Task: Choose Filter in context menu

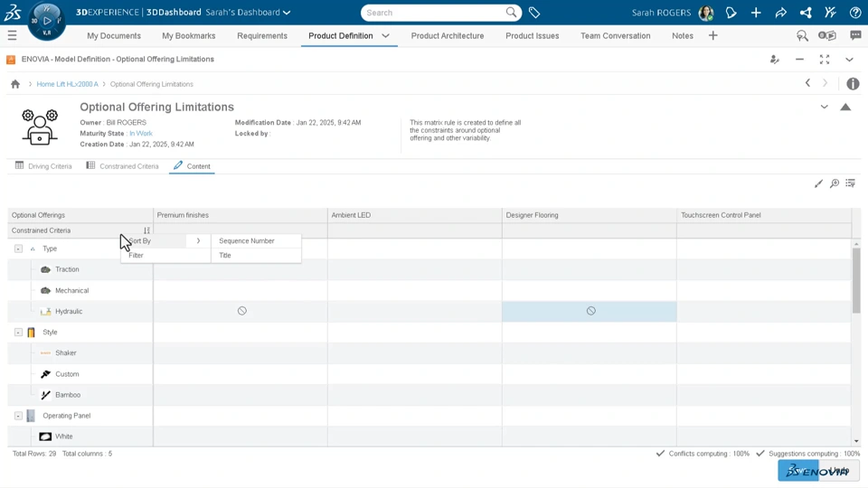Action: click(165, 255)
